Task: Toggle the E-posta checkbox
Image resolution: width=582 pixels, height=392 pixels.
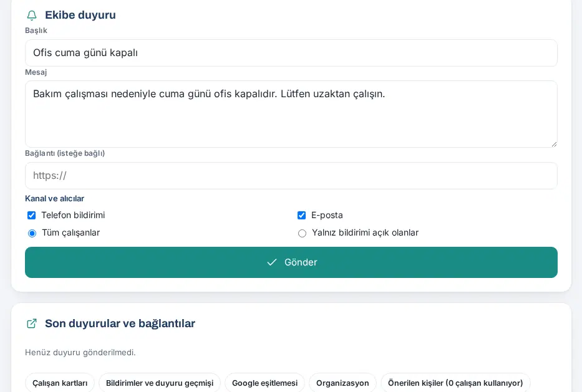Action: point(301,216)
